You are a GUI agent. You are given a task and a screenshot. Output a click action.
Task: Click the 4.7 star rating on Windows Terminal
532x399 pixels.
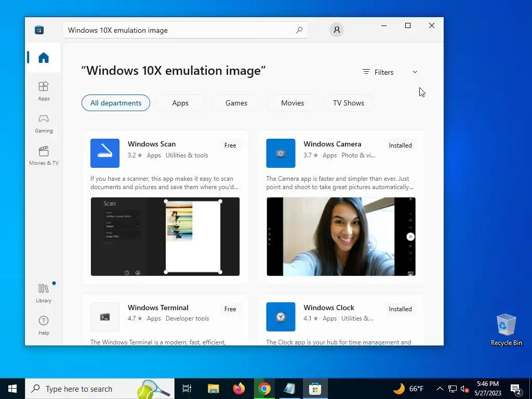click(x=135, y=318)
